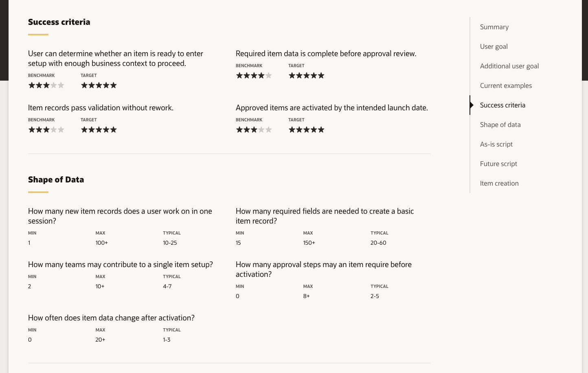Click the Shape of Data section heading

(56, 180)
